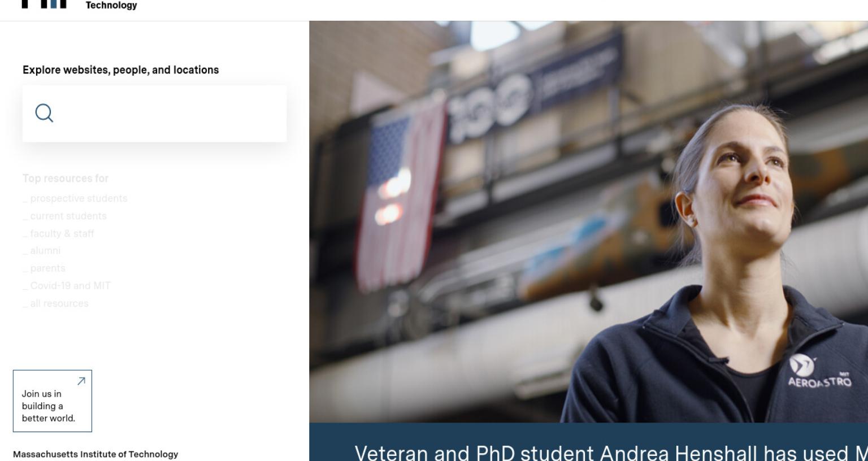Open faculty & staff resources link

(x=58, y=233)
